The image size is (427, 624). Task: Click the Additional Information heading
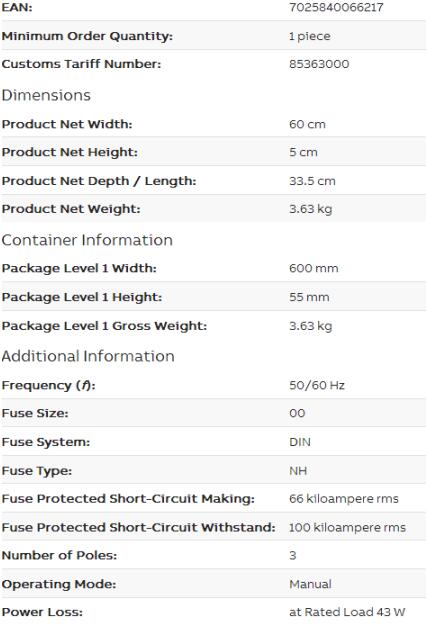[x=88, y=356]
